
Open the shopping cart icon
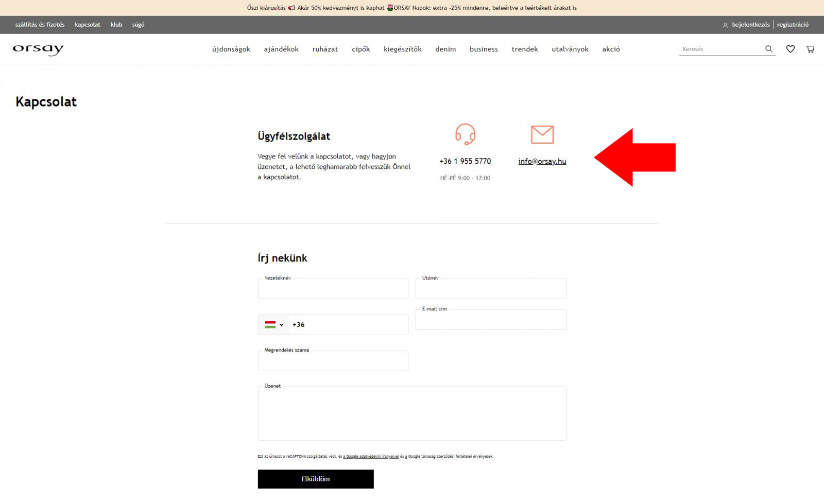(810, 49)
